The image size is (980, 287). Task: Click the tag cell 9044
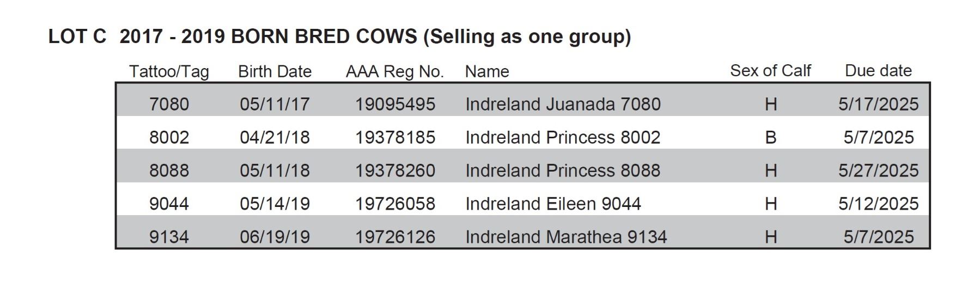tap(169, 204)
